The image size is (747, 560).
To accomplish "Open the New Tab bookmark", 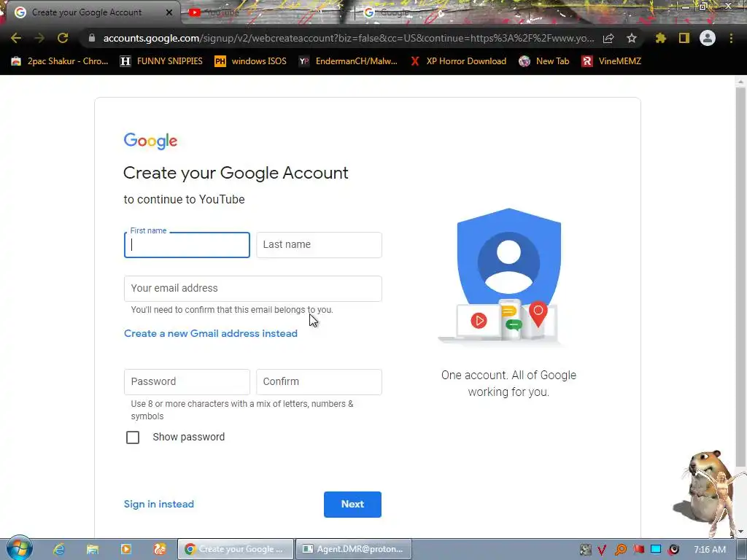I will 544,61.
